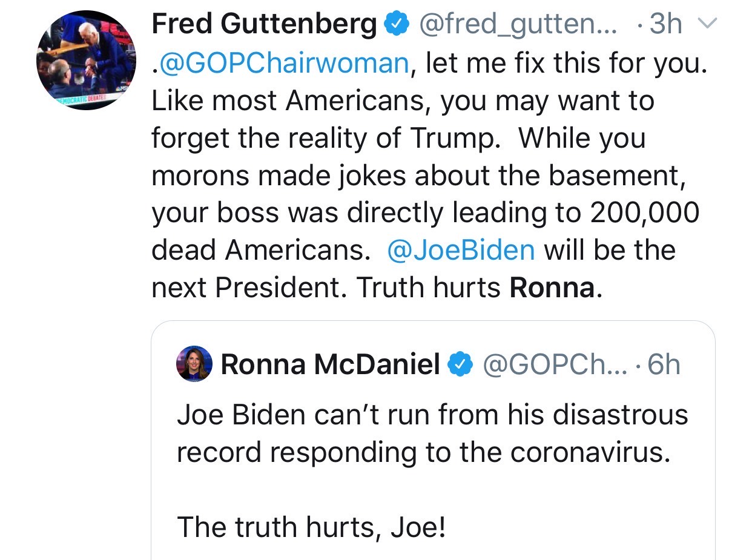752x560 pixels.
Task: Click the verified badge beside Ronna McDaniel
Action: pyautogui.click(x=459, y=364)
